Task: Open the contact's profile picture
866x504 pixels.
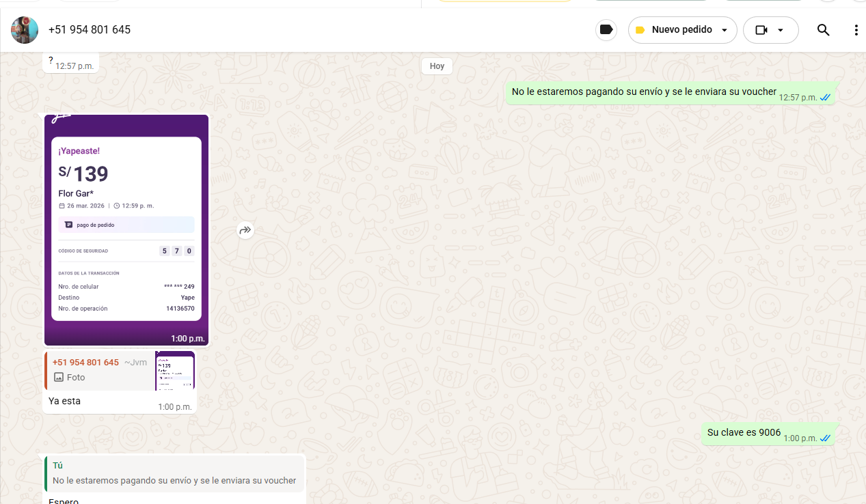Action: coord(25,30)
